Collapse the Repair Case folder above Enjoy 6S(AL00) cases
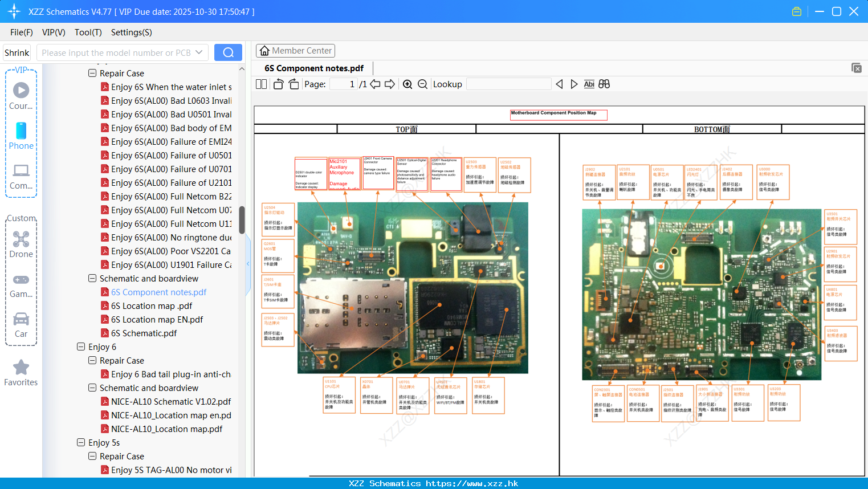Screen dimensions: 868x489 pyautogui.click(x=92, y=73)
